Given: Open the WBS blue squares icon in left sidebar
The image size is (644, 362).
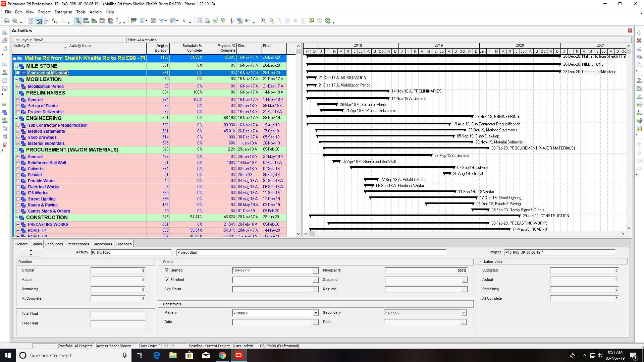Looking at the screenshot, I should click(x=5, y=112).
